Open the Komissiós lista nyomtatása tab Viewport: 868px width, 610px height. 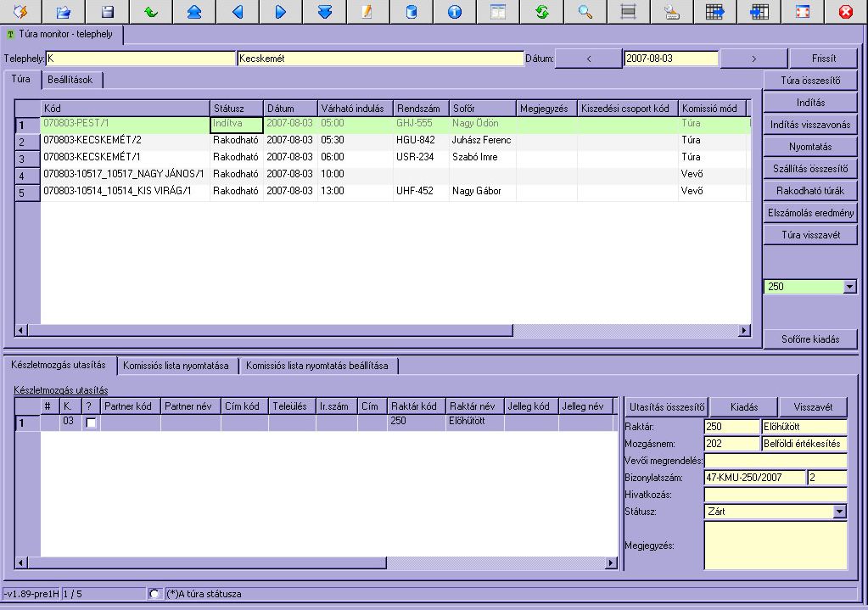pyautogui.click(x=176, y=366)
